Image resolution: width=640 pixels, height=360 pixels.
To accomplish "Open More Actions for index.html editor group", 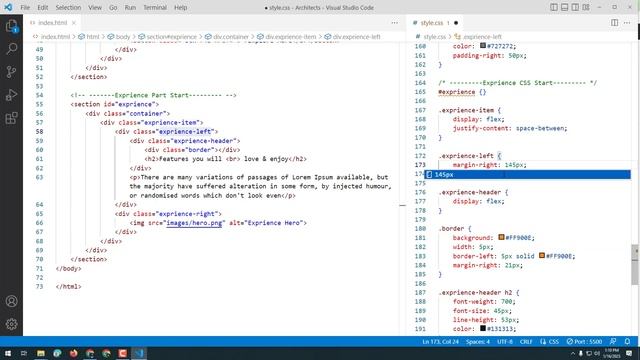I will click(394, 23).
